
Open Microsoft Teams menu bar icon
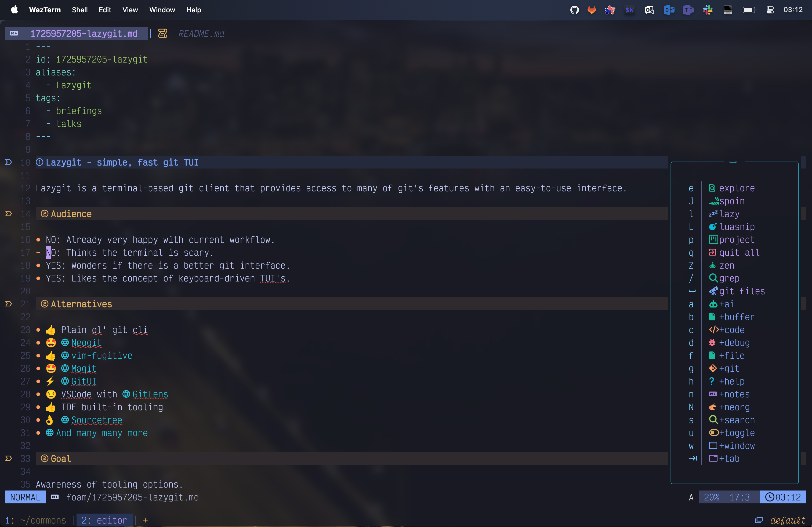tap(688, 10)
